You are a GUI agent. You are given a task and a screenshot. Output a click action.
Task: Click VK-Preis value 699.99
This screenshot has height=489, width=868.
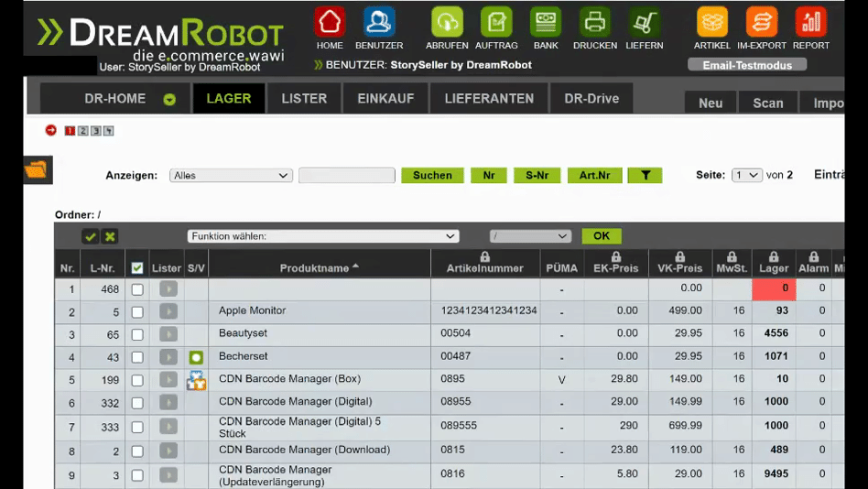coord(685,425)
